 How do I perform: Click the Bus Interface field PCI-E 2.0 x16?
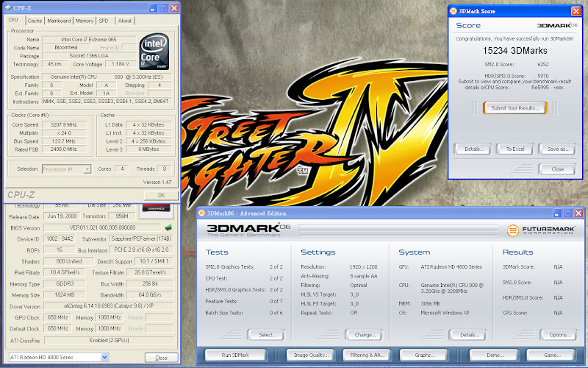coord(141,250)
